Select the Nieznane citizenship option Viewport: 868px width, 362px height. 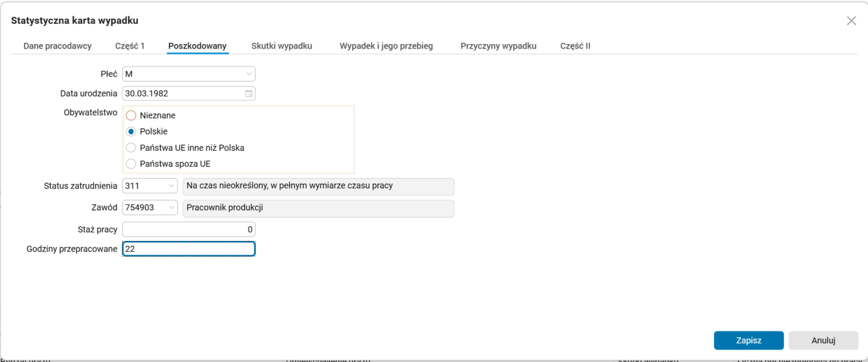point(131,116)
